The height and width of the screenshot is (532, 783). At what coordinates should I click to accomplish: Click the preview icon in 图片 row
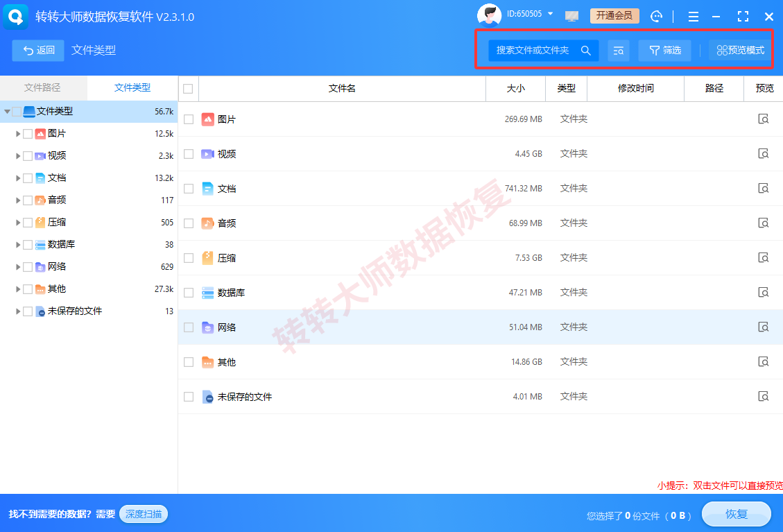coord(763,119)
